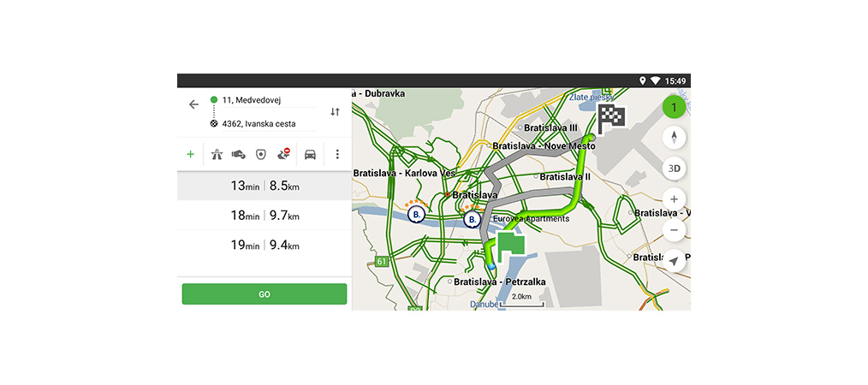The height and width of the screenshot is (385, 868).
Task: Toggle the avoid toll roads option
Action: click(238, 155)
